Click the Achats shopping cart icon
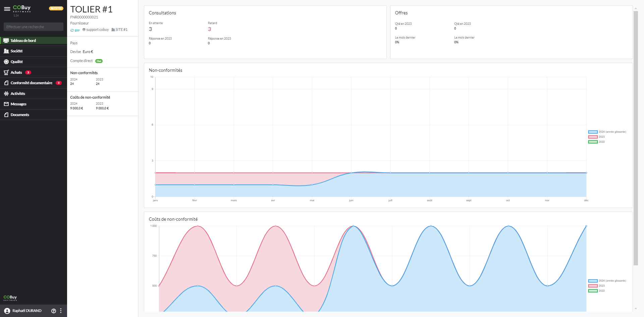 [6, 72]
